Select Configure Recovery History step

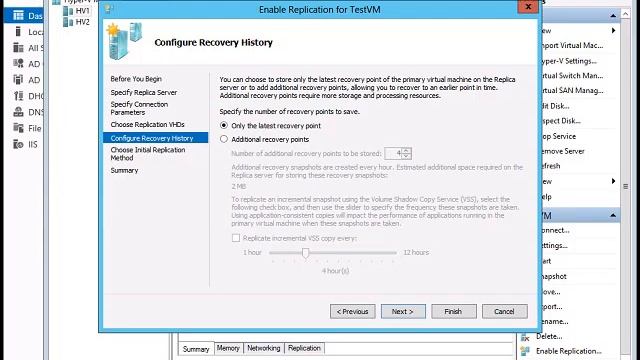tap(156, 138)
